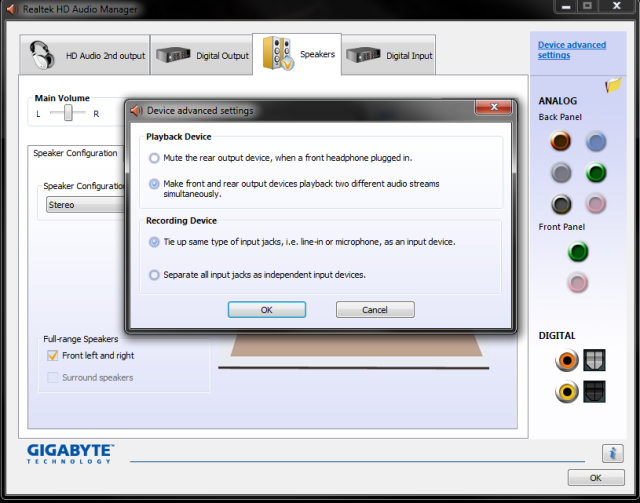Click the orange digital coaxial connector
This screenshot has height=503, width=640.
point(567,360)
